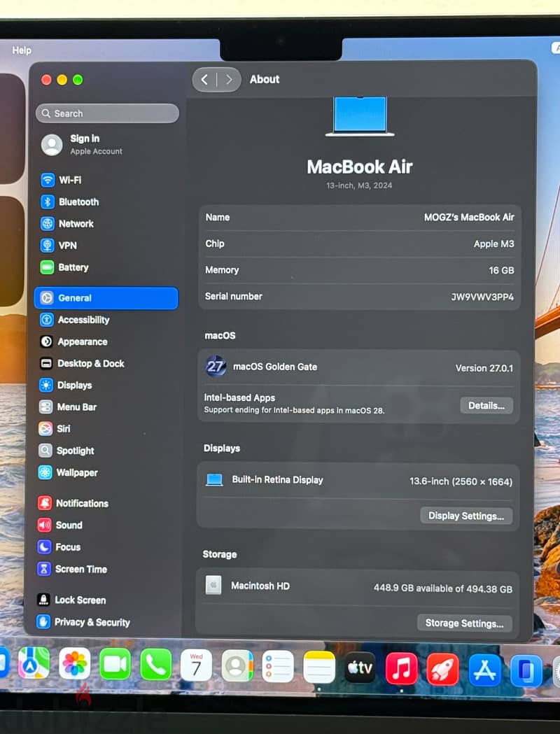This screenshot has width=560, height=734.
Task: Open FaceTime from the Dock
Action: point(115,664)
